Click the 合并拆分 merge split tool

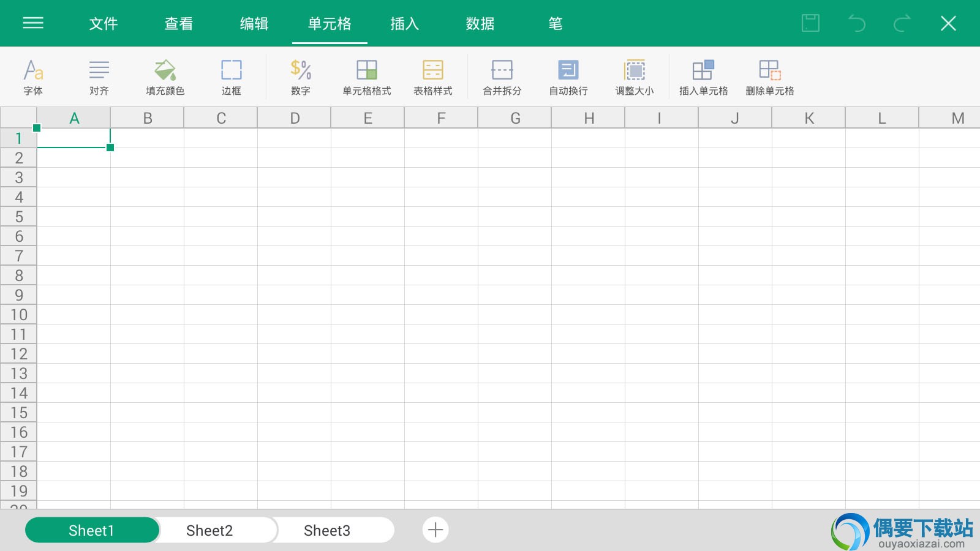(x=502, y=78)
